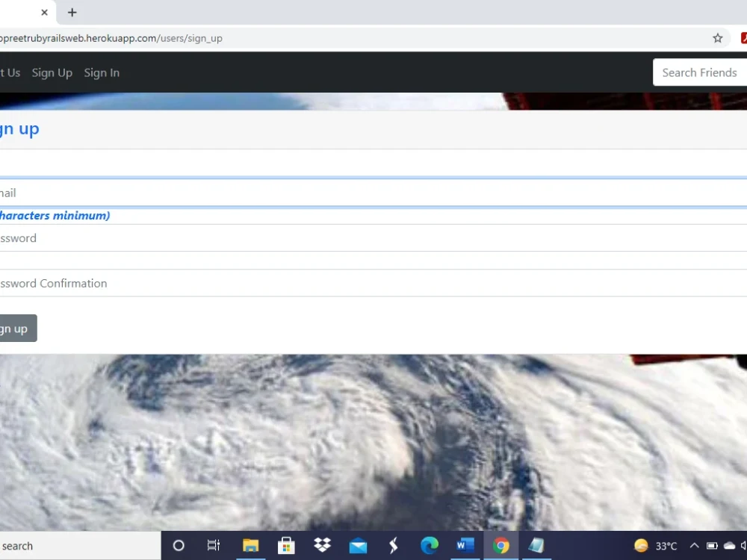Viewport: 747px width, 560px height.
Task: Open Task View from the taskbar
Action: click(214, 545)
